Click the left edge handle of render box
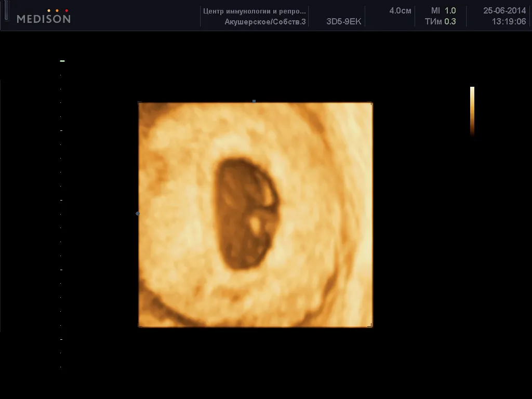The width and height of the screenshot is (532, 399). coord(137,214)
